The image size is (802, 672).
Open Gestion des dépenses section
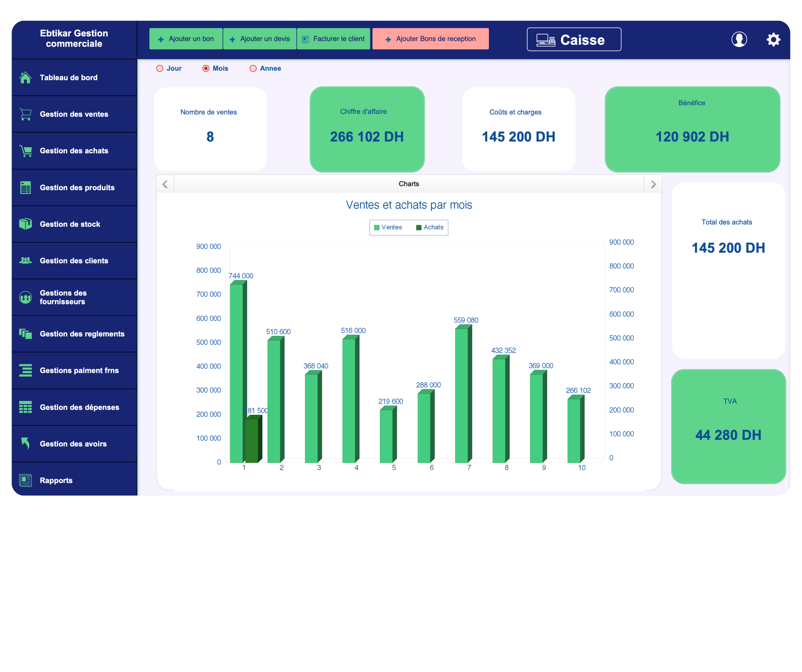tap(75, 407)
